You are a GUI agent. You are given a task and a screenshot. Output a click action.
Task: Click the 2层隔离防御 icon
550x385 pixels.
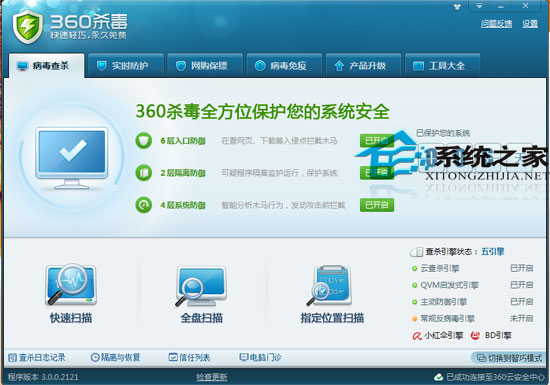[x=143, y=173]
